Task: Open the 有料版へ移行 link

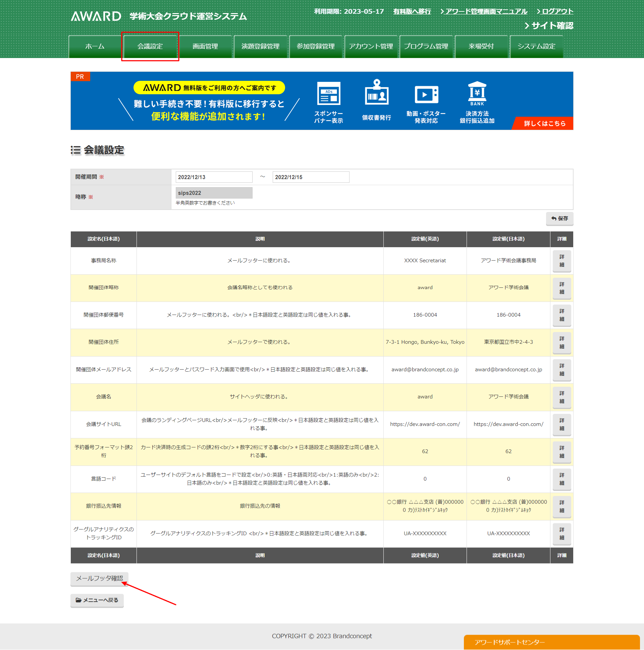Action: pos(412,11)
